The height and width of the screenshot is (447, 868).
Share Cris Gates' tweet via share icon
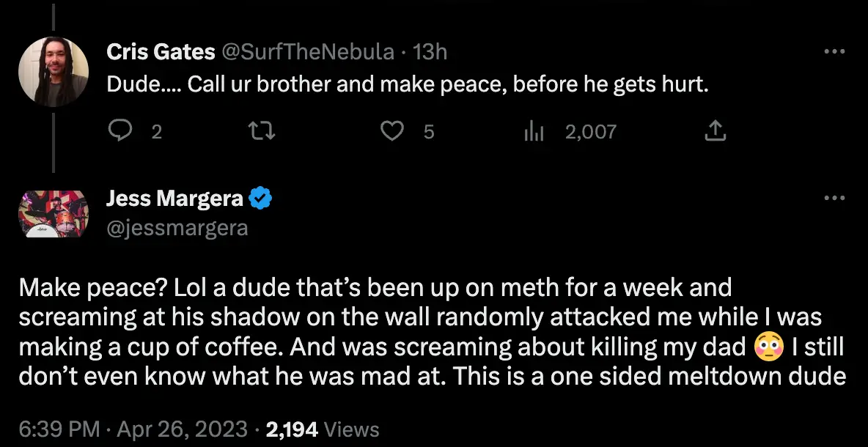click(x=715, y=131)
